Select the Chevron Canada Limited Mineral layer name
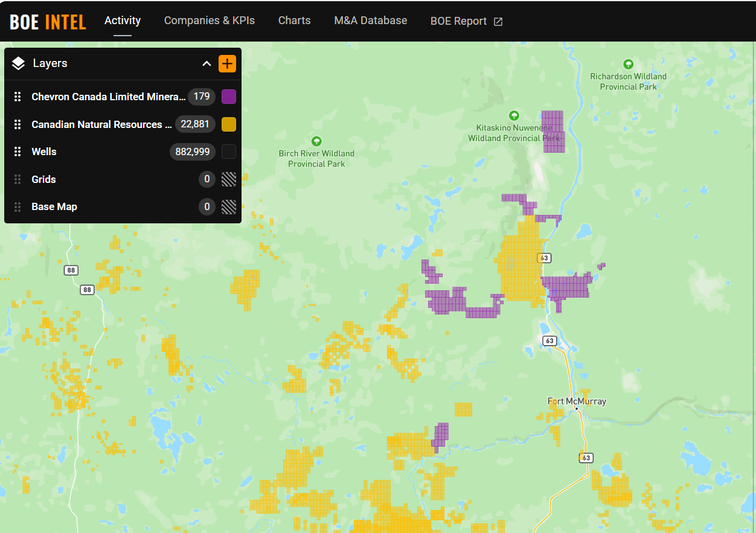The image size is (756, 533). point(109,97)
